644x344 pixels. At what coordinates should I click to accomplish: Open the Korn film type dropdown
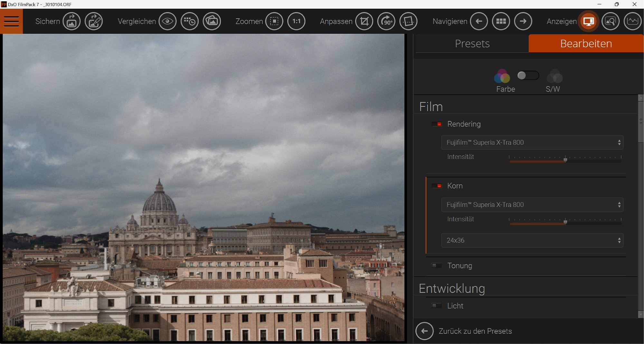[x=532, y=205]
